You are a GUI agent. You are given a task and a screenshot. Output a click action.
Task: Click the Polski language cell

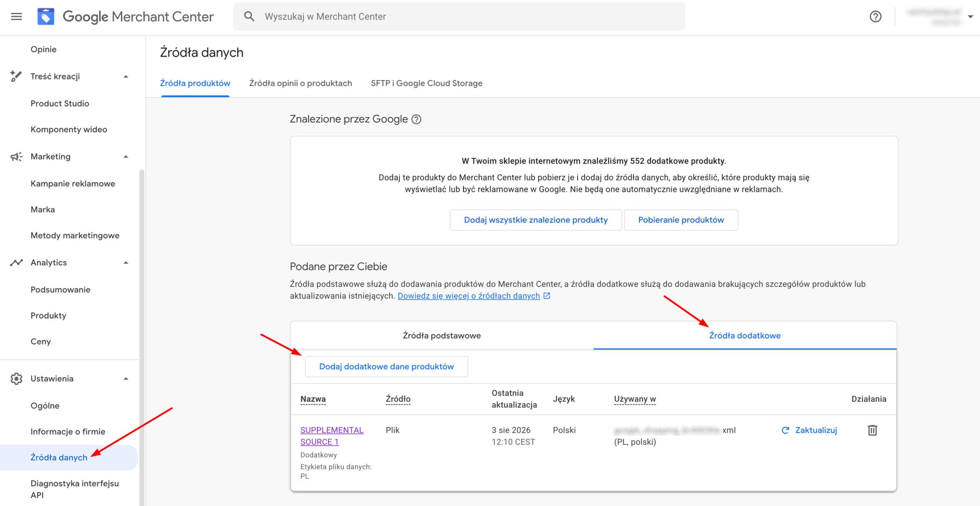(x=564, y=430)
